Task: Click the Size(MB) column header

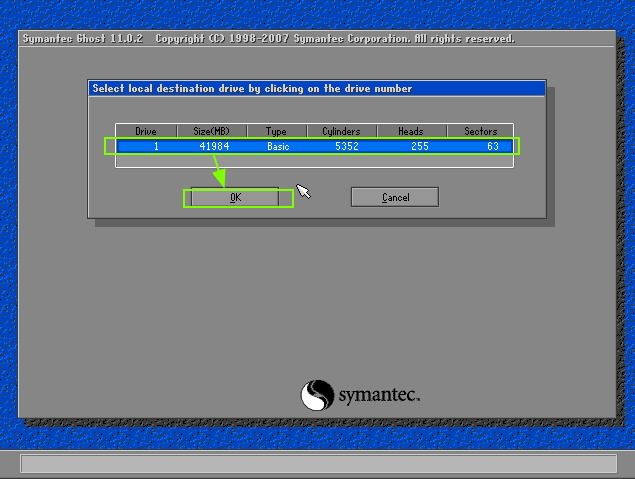Action: (211, 131)
